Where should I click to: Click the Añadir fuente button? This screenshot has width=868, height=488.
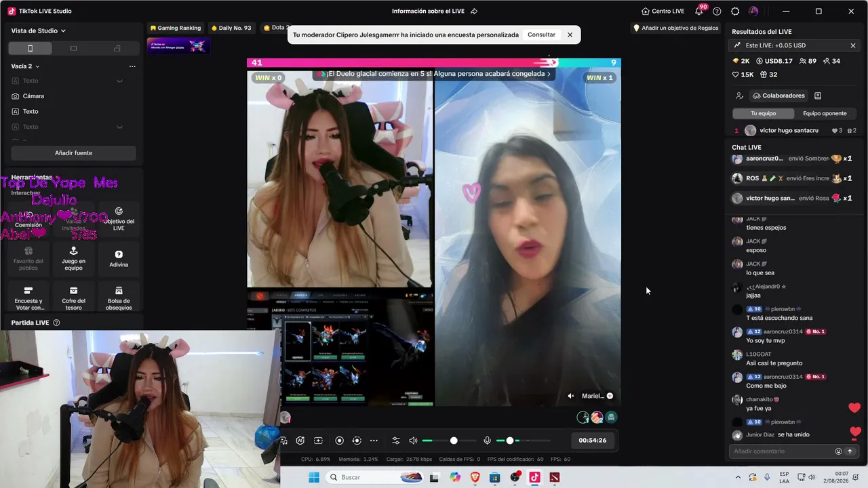pos(73,153)
